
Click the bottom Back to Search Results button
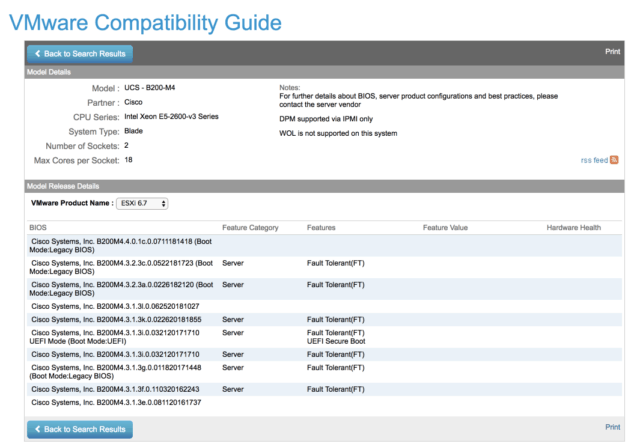click(80, 429)
